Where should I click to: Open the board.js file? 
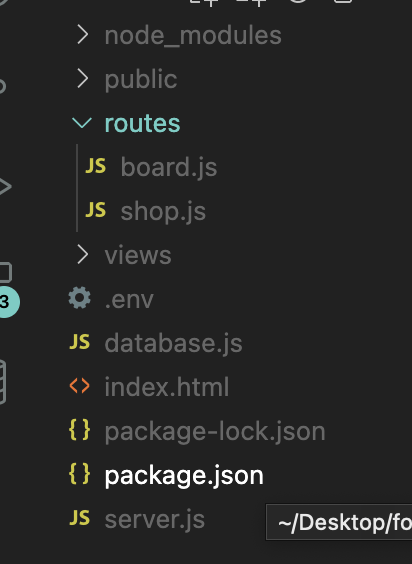(169, 167)
